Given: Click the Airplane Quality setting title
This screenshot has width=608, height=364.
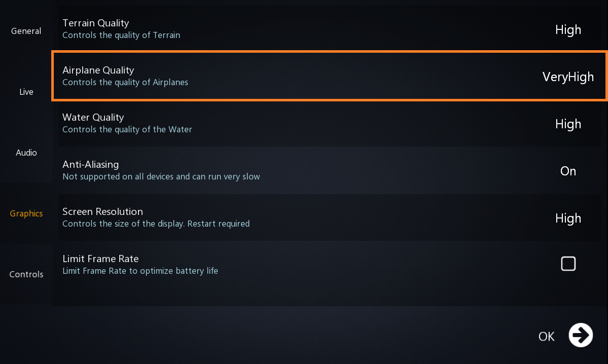Looking at the screenshot, I should [98, 70].
